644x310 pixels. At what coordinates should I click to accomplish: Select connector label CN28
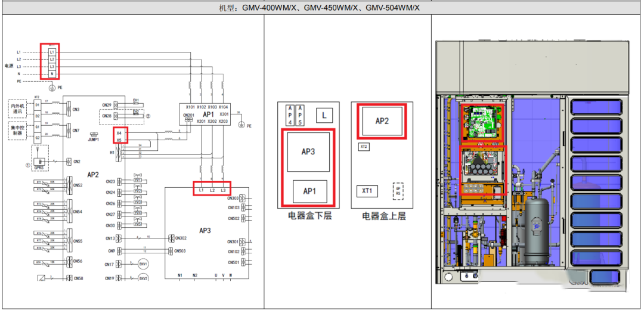pyautogui.click(x=107, y=116)
